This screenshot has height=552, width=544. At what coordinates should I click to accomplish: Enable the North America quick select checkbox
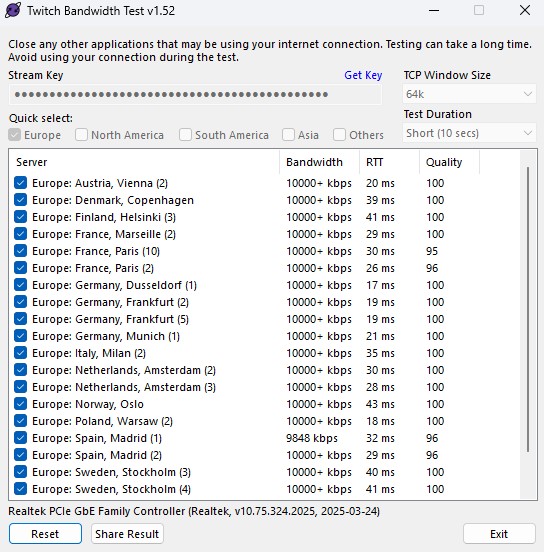click(81, 135)
